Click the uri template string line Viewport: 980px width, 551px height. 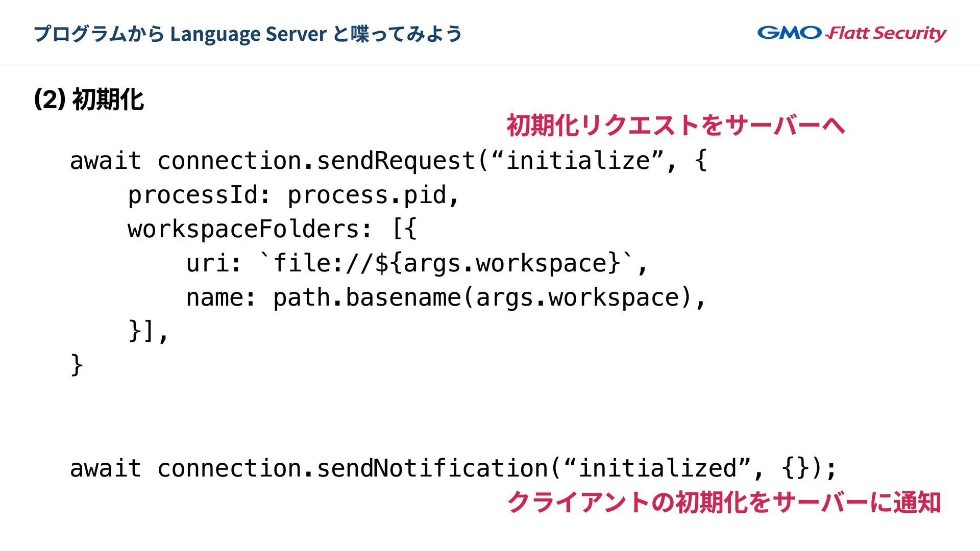coord(416,264)
